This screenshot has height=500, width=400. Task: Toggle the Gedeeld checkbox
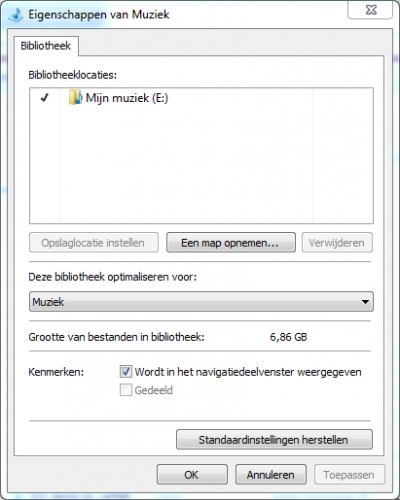tap(126, 390)
